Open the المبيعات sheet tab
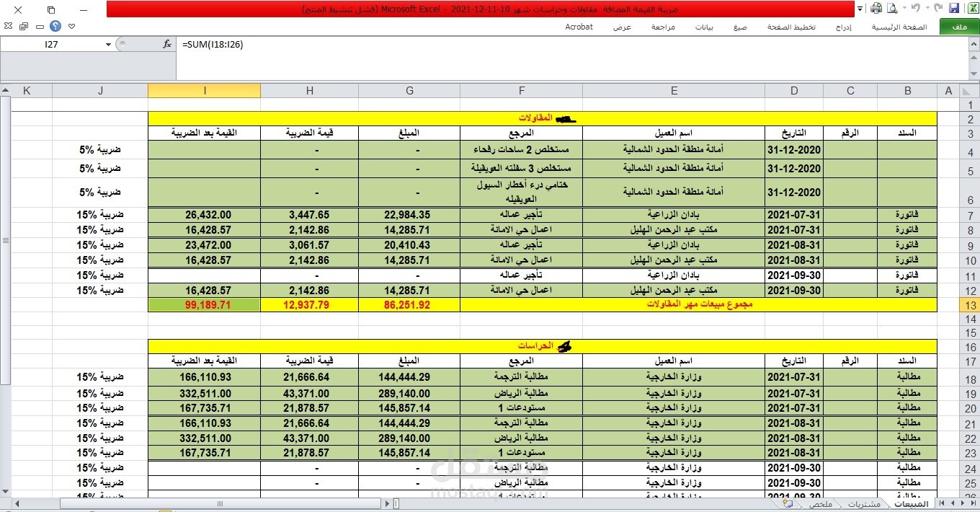 (x=911, y=504)
